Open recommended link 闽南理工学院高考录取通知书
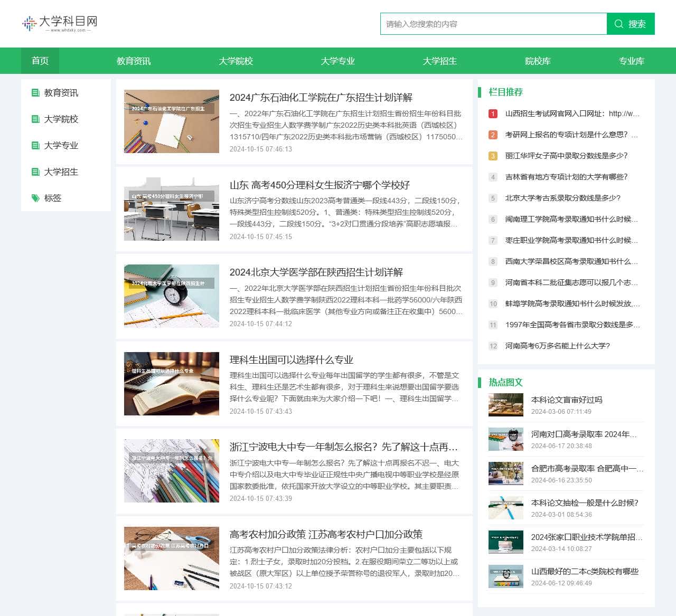Screen dimensions: 676x616 pos(572,219)
